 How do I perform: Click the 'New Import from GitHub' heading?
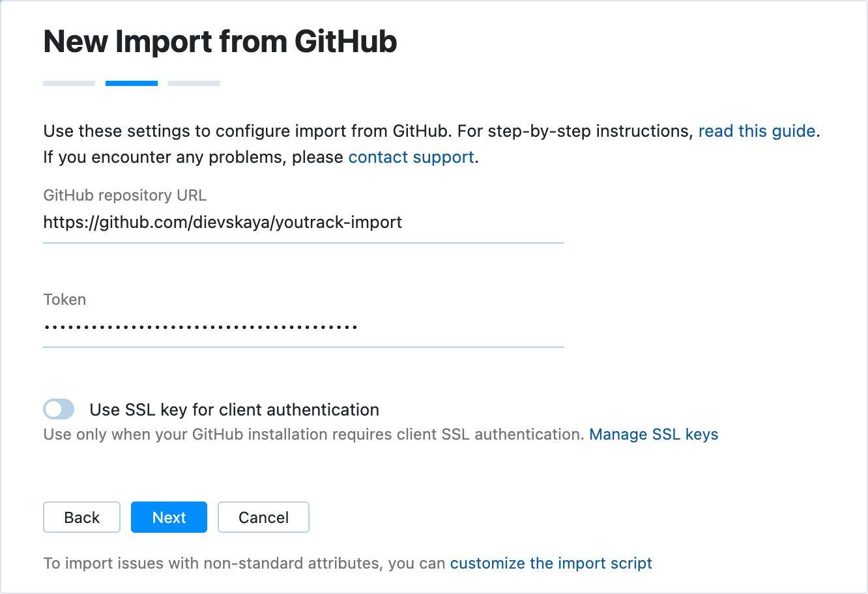220,41
